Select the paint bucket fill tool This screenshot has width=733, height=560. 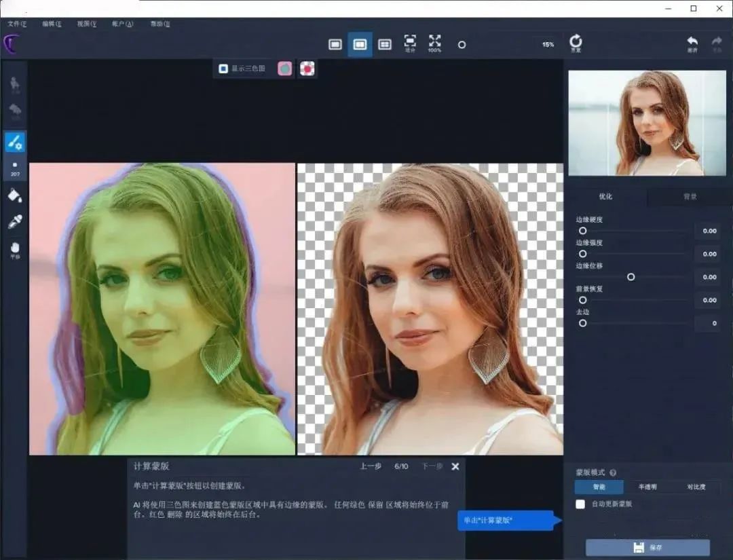(x=15, y=195)
